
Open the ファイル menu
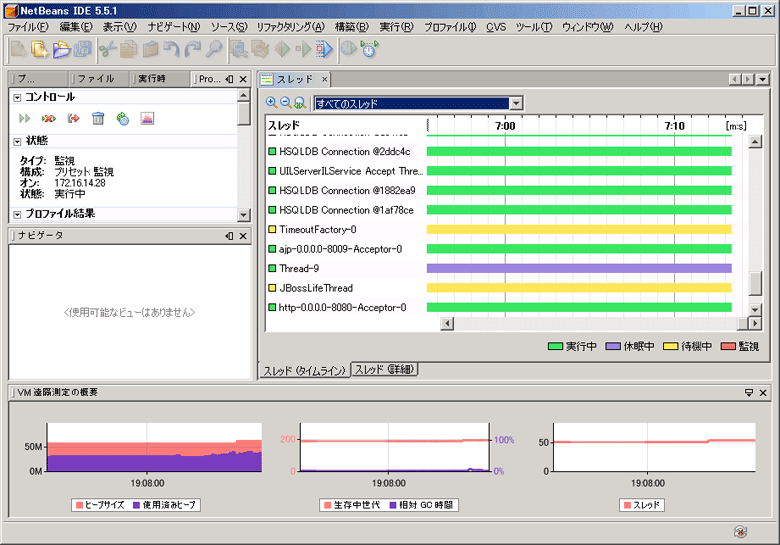pyautogui.click(x=28, y=27)
